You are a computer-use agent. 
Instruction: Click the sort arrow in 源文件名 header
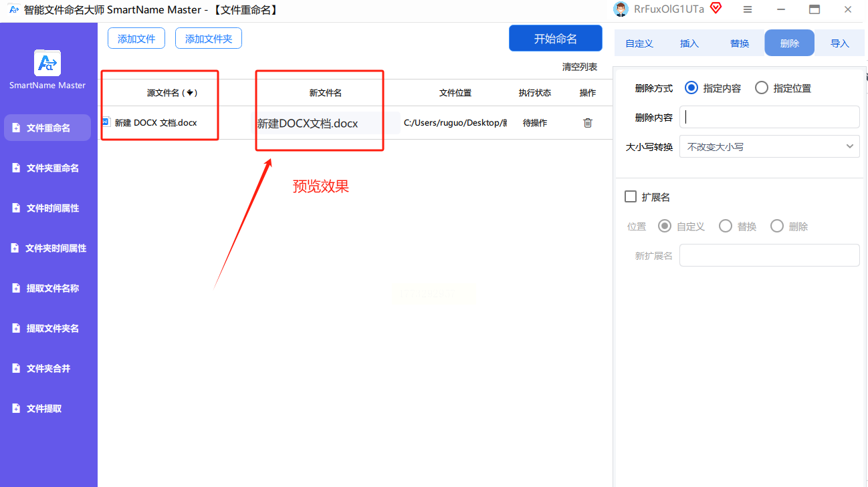coord(190,93)
